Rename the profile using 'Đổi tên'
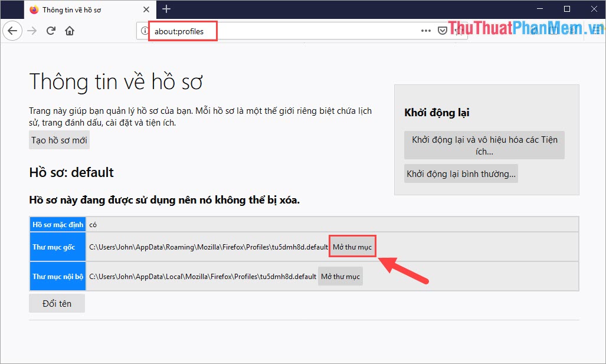The image size is (606, 364). click(x=57, y=303)
